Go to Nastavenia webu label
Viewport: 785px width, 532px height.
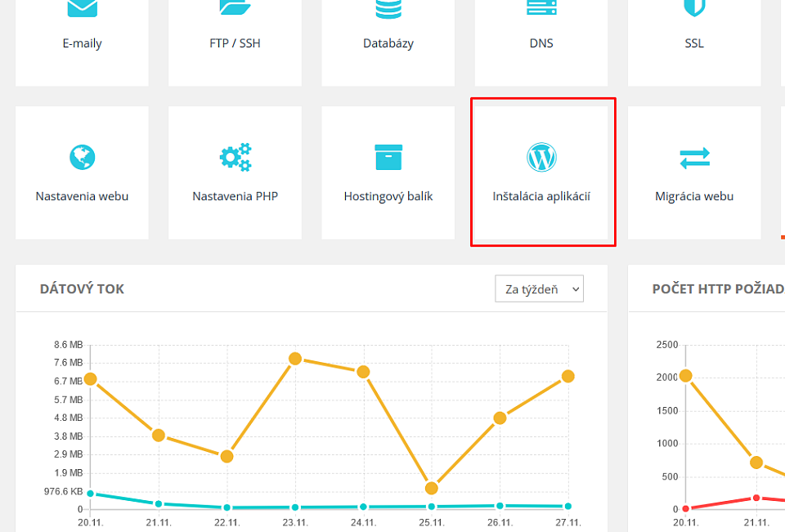click(x=82, y=196)
